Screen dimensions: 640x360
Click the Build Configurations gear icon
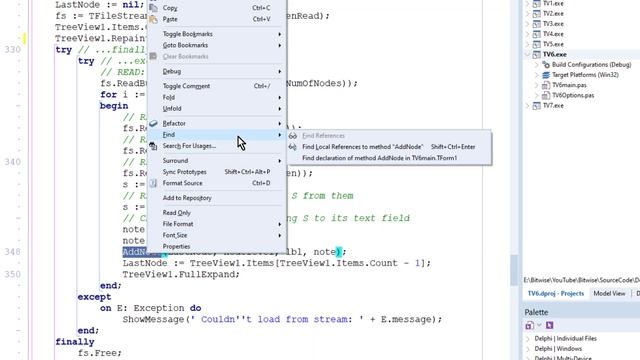point(546,64)
